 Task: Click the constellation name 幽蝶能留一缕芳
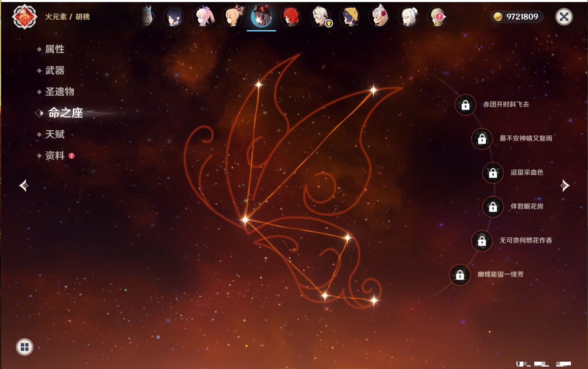(x=500, y=274)
